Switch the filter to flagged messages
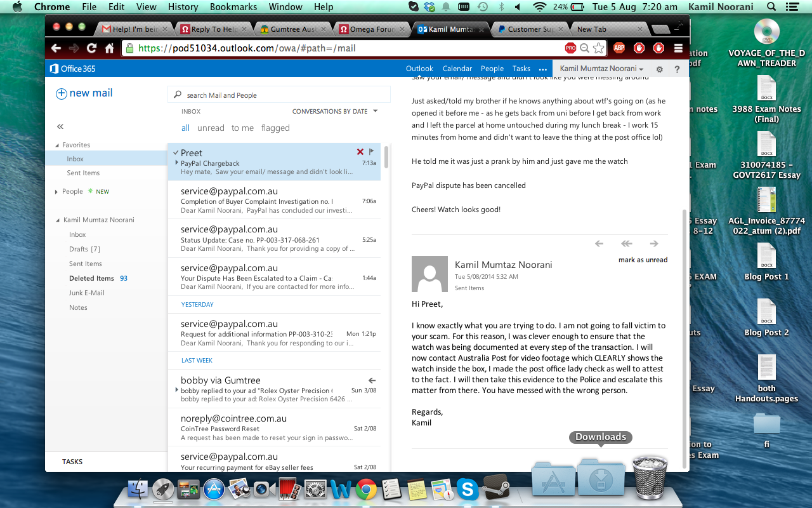Viewport: 812px width, 508px height. click(x=275, y=128)
